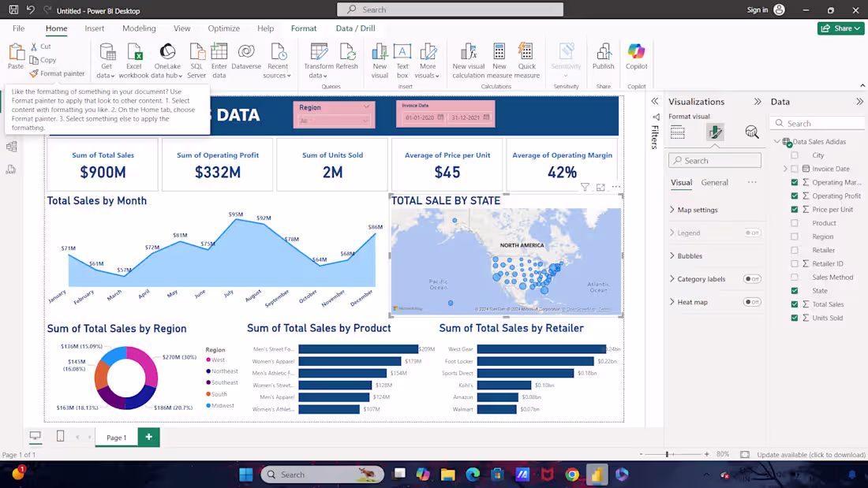Open the Modeling menu

tap(139, 28)
